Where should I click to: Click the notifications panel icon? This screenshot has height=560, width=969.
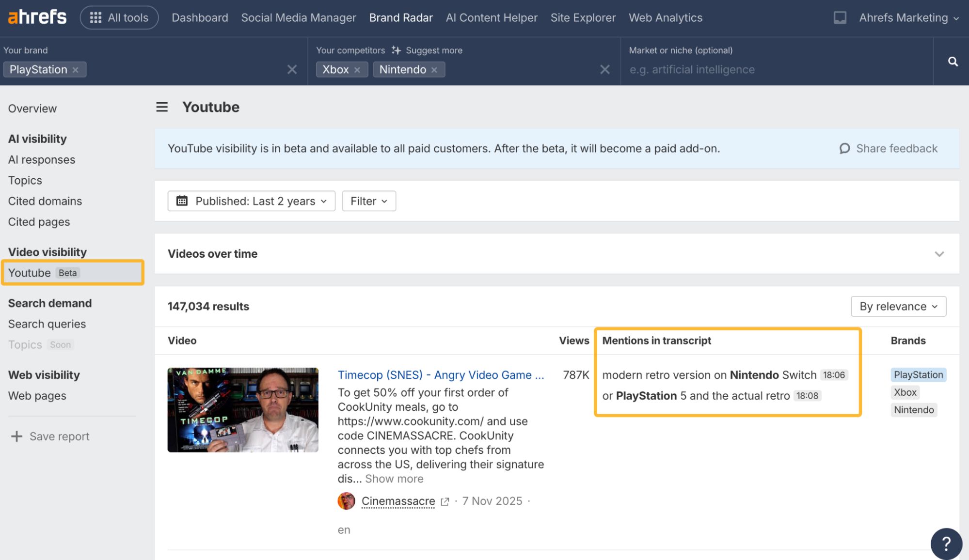click(x=840, y=18)
